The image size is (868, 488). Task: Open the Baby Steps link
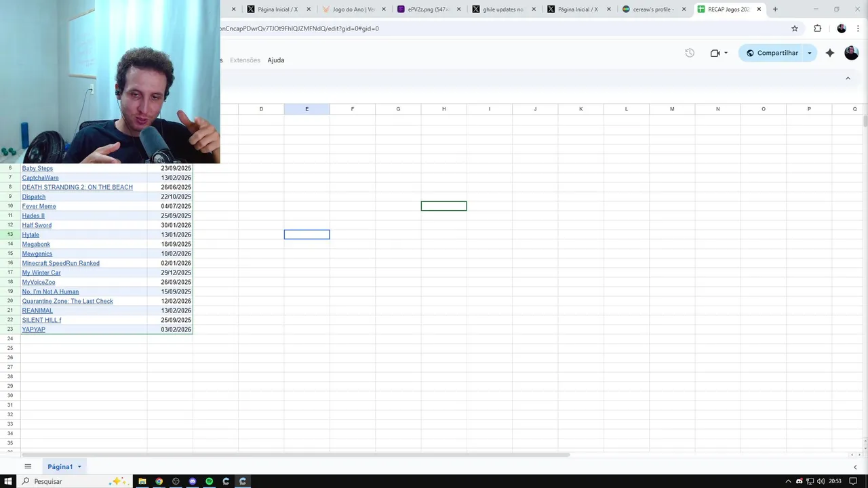[x=37, y=168]
